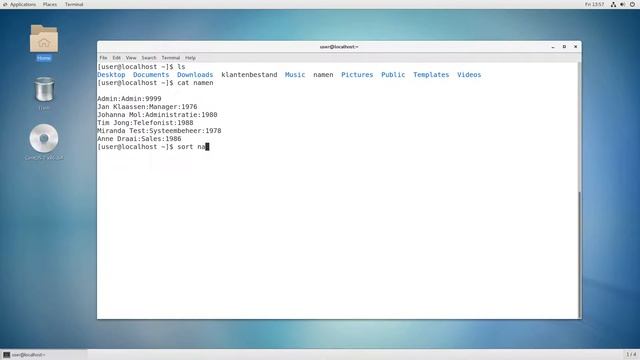
Task: Click the line Miranda Test:Systeembeheer:1978
Action: point(159,131)
